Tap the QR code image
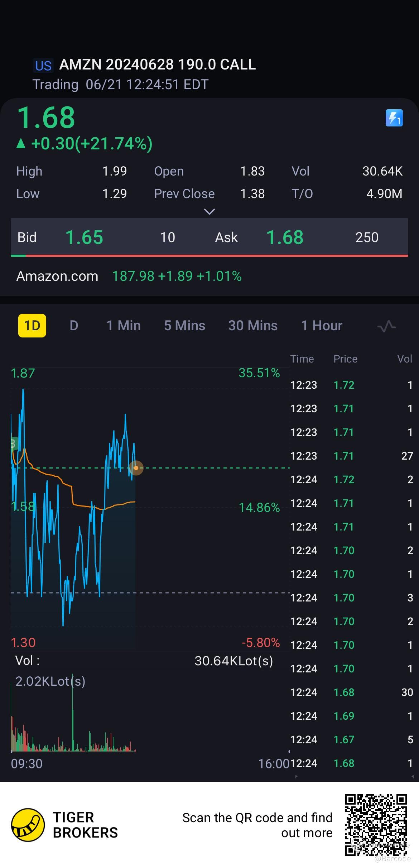Screen dimensions: 419x868 tap(376, 825)
